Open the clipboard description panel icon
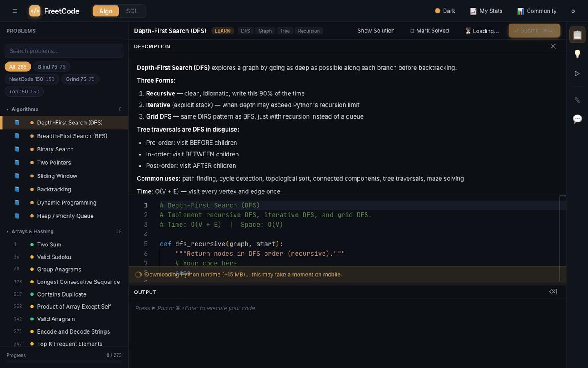Image resolution: width=588 pixels, height=368 pixels. coord(577,35)
